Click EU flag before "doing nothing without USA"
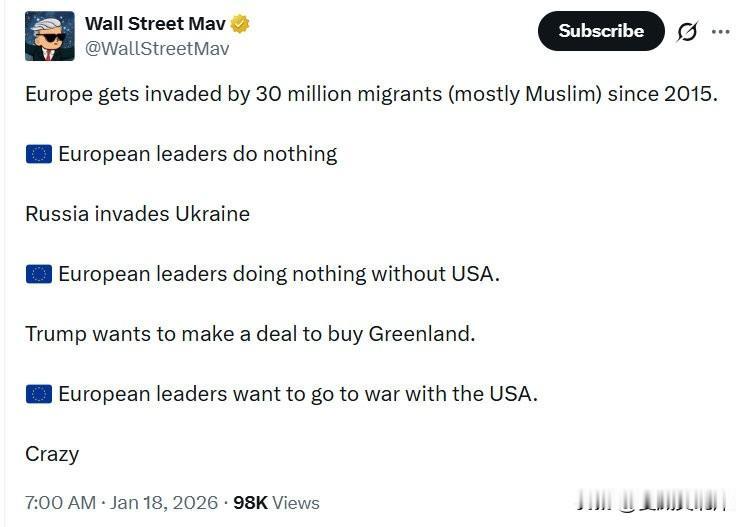The width and height of the screenshot is (747, 527). coord(39,274)
